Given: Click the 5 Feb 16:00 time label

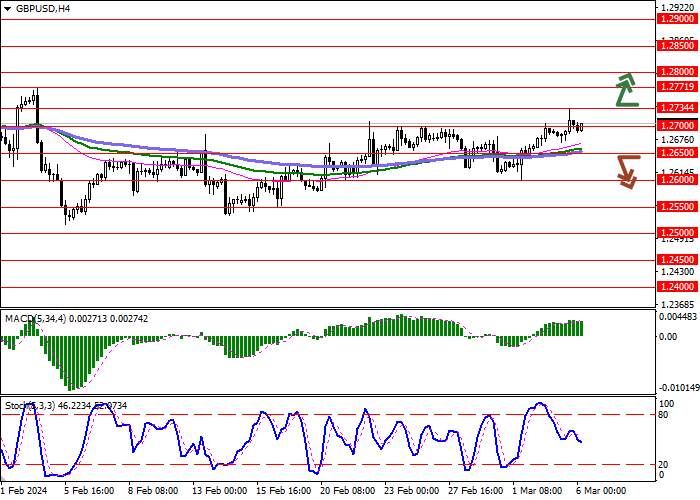Looking at the screenshot, I should coord(89,491).
